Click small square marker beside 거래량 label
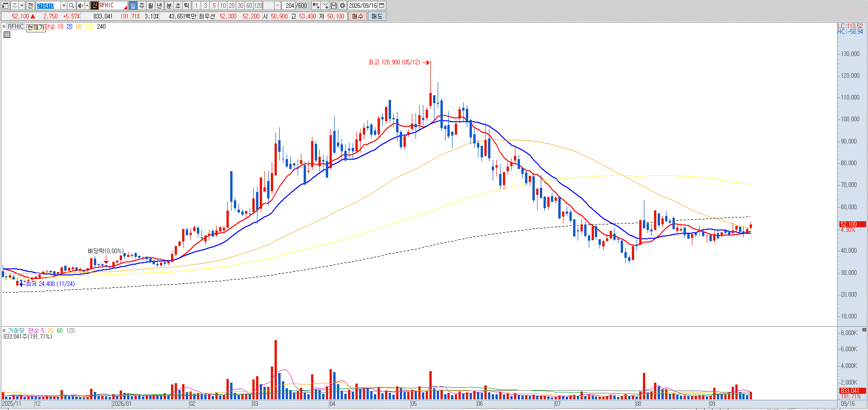Image resolution: width=868 pixels, height=410 pixels. pos(4,330)
